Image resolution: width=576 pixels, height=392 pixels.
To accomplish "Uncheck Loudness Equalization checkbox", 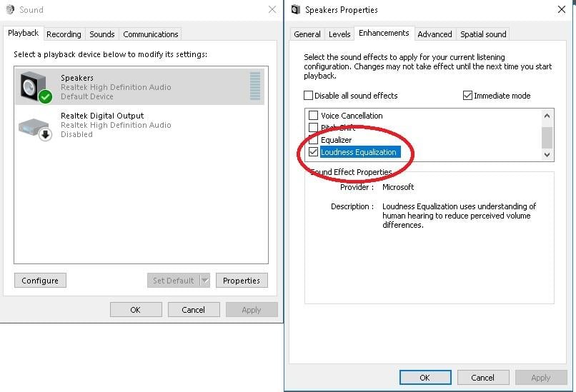I will [x=313, y=152].
